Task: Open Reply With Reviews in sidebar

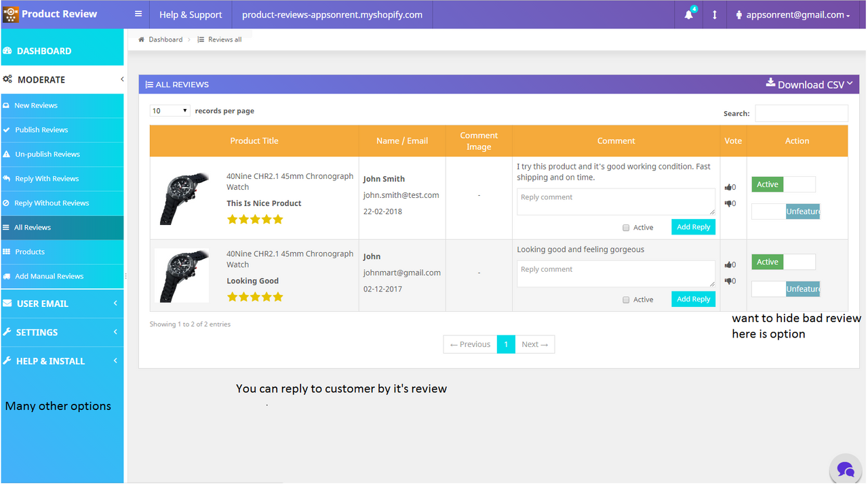Action: point(62,179)
